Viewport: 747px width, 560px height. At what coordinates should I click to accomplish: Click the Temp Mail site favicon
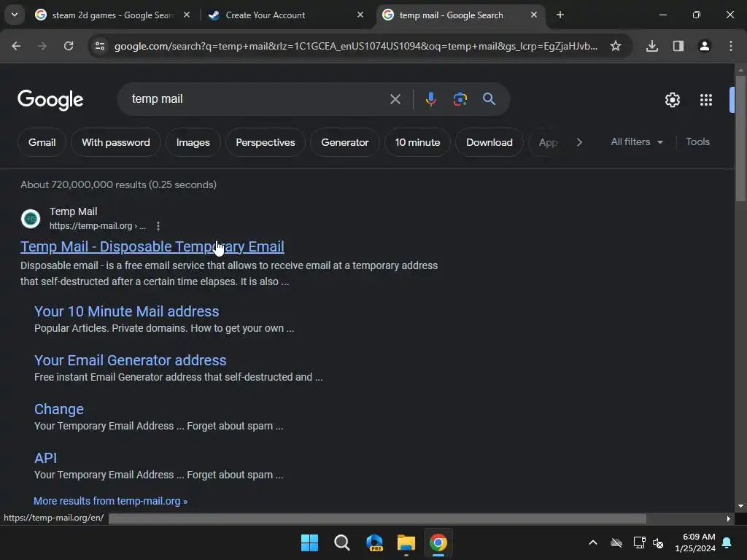[31, 219]
